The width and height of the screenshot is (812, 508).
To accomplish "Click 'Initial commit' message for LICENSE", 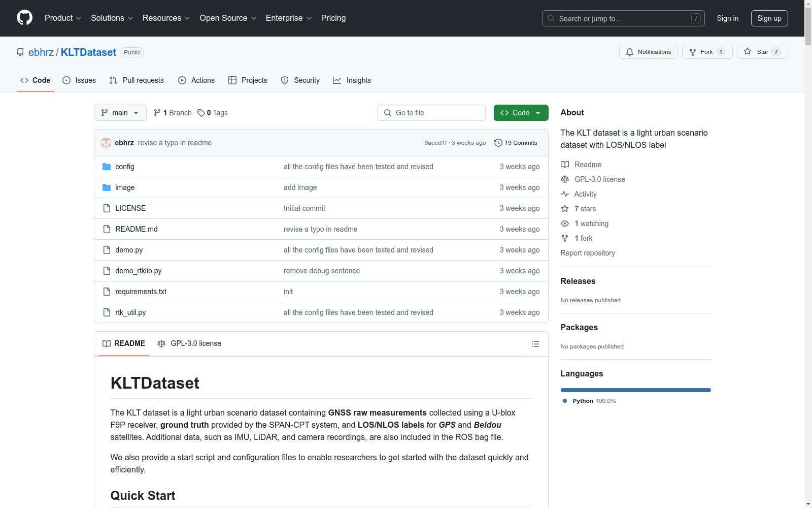I will click(304, 208).
